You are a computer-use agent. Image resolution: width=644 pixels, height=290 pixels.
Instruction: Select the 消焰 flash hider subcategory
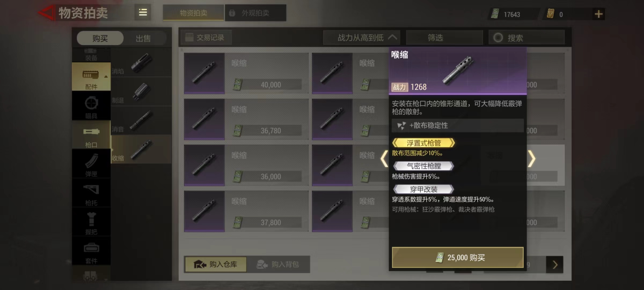[141, 63]
